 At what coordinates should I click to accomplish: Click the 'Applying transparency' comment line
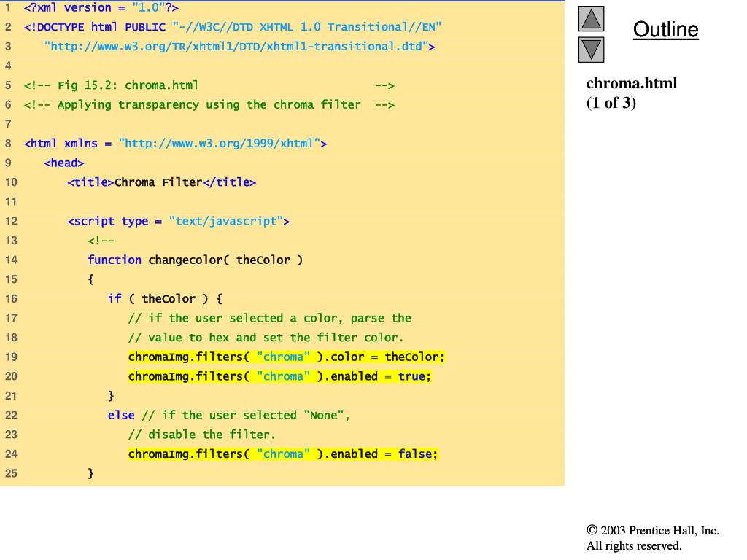(x=209, y=105)
